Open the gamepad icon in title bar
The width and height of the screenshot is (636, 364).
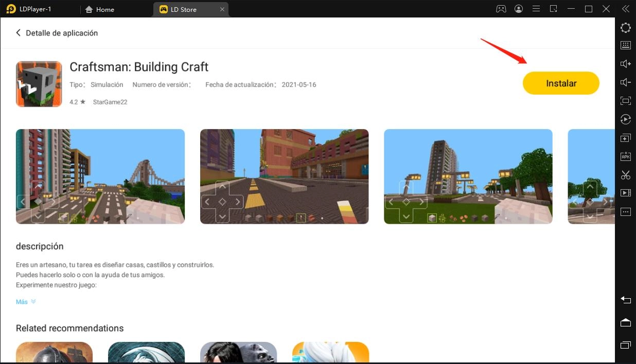[501, 9]
